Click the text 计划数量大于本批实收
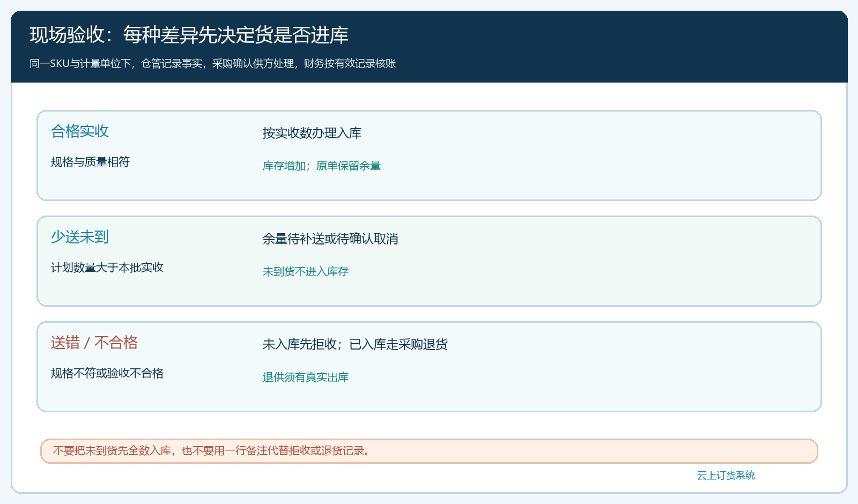This screenshot has width=858, height=504. coord(107,268)
